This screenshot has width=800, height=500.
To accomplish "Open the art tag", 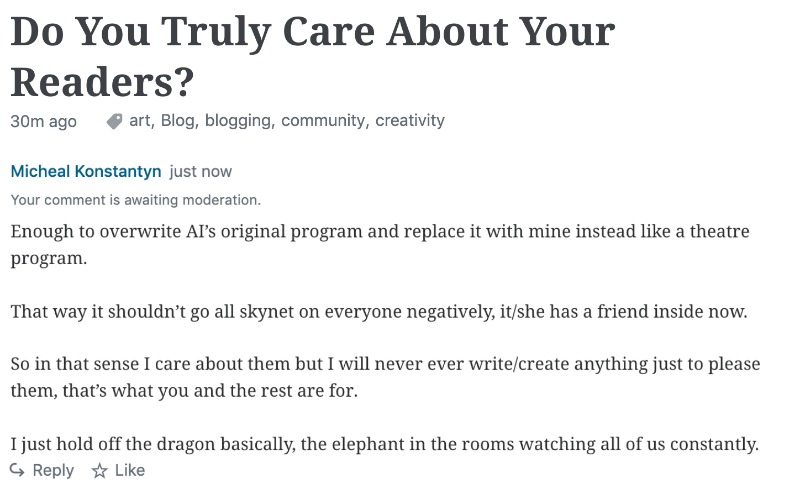I will pyautogui.click(x=139, y=120).
